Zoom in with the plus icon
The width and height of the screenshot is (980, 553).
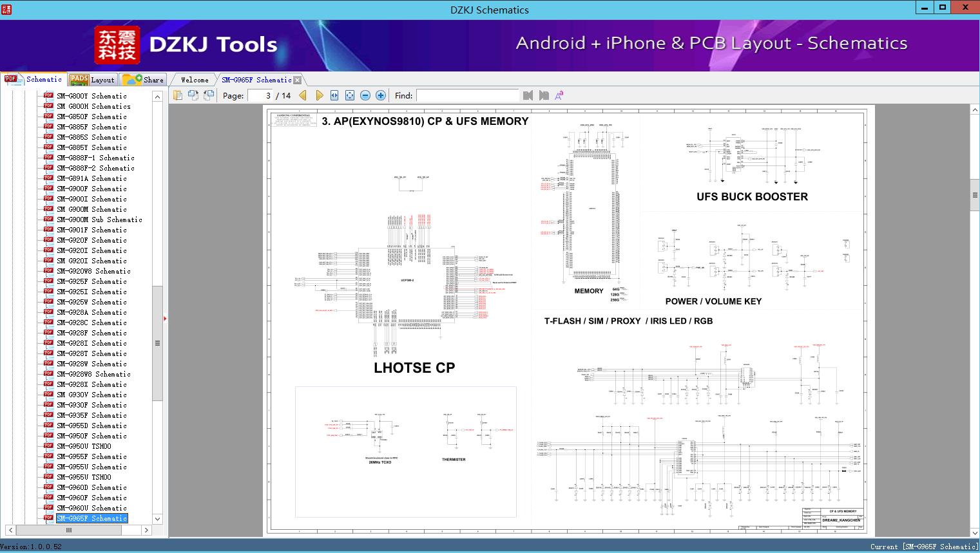[x=381, y=95]
